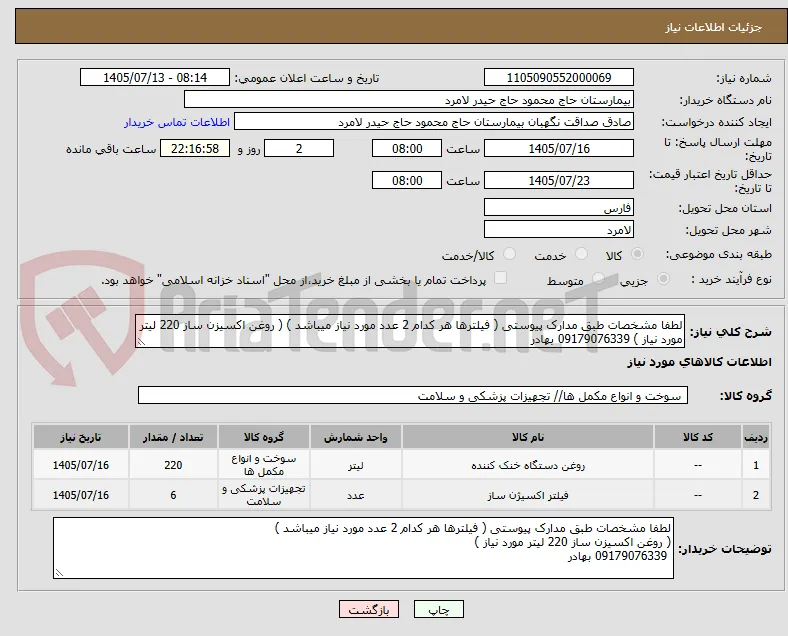Open اطلاعات تماس خریدار link

click(177, 122)
